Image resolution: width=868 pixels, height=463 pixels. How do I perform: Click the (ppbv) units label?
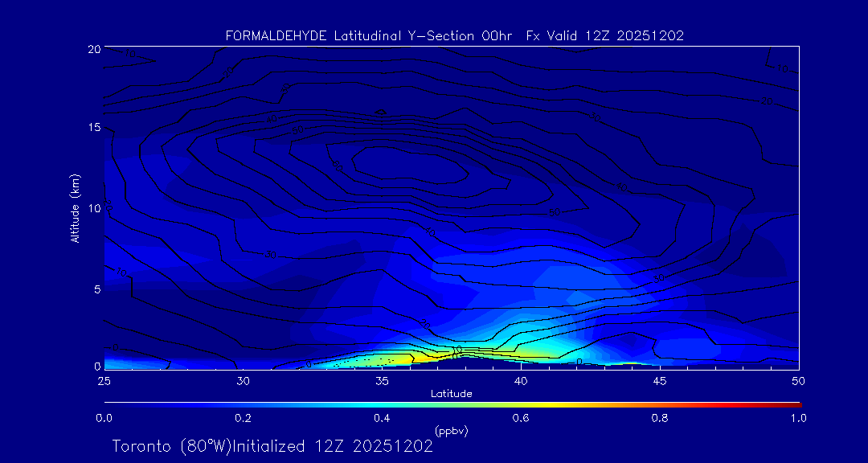[451, 431]
